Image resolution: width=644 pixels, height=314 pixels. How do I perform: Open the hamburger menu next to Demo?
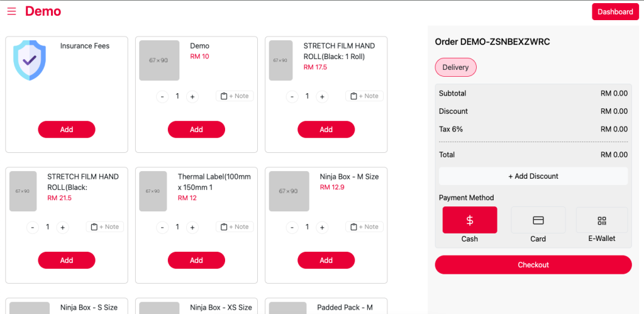coord(11,11)
